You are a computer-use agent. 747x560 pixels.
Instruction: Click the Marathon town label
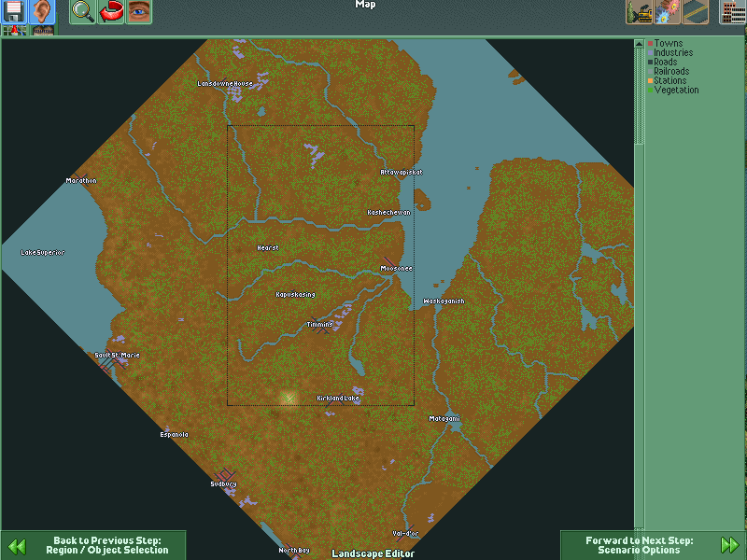[81, 181]
